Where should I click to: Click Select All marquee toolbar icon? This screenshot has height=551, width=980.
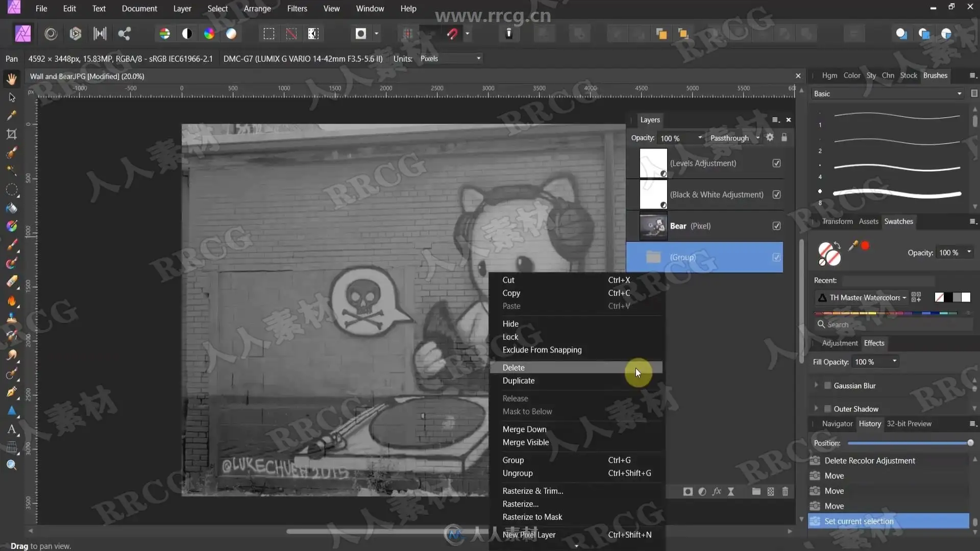[x=268, y=34]
